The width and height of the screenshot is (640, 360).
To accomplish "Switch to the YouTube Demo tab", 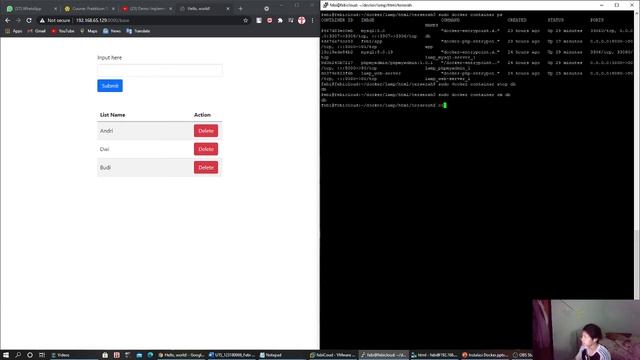I will (147, 9).
